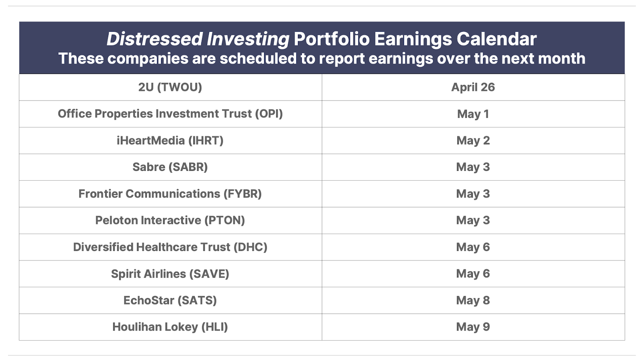The width and height of the screenshot is (644, 362).
Task: Click Office Properties Investment Trust (OPI) row
Action: pyautogui.click(x=322, y=114)
